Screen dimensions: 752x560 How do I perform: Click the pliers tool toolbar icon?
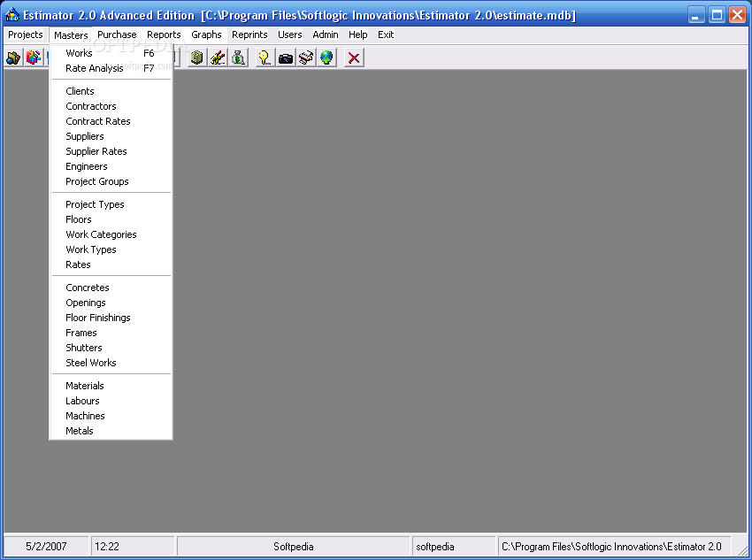click(x=218, y=58)
